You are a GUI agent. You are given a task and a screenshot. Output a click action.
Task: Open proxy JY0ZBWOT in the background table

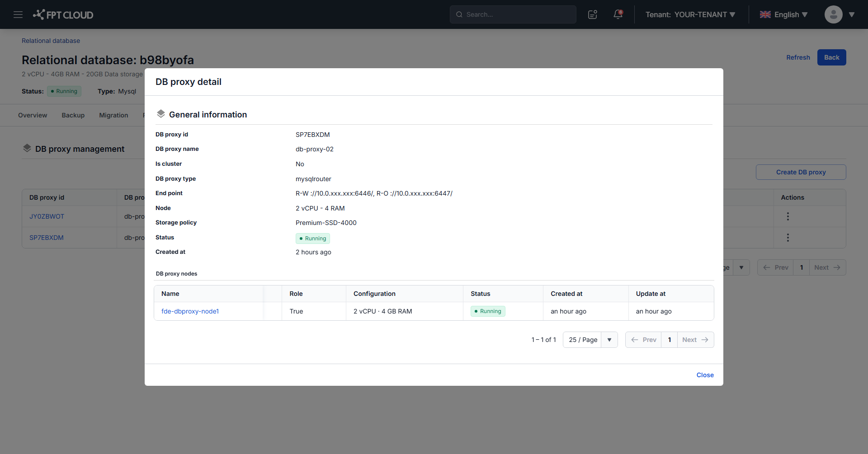coord(47,216)
